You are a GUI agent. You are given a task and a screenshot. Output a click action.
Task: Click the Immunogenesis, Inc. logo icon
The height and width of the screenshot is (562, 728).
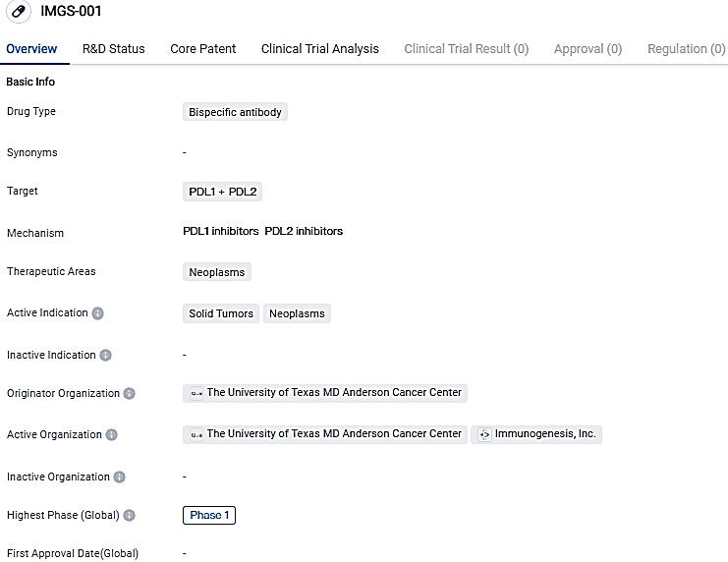pyautogui.click(x=484, y=434)
